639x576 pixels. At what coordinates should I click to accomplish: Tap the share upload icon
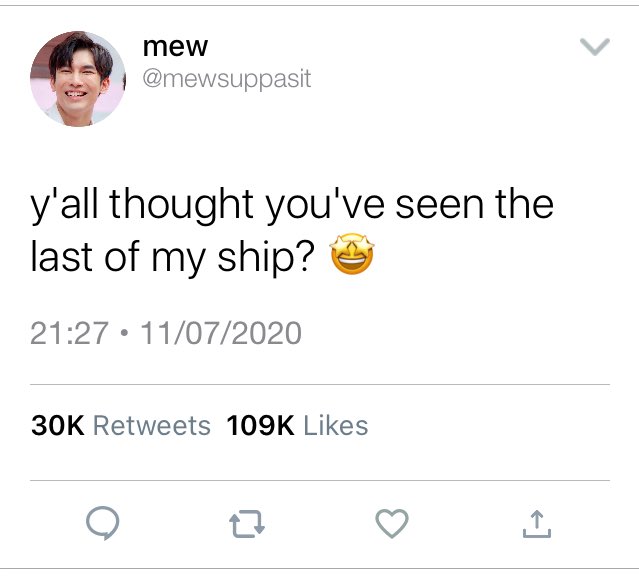(x=537, y=523)
